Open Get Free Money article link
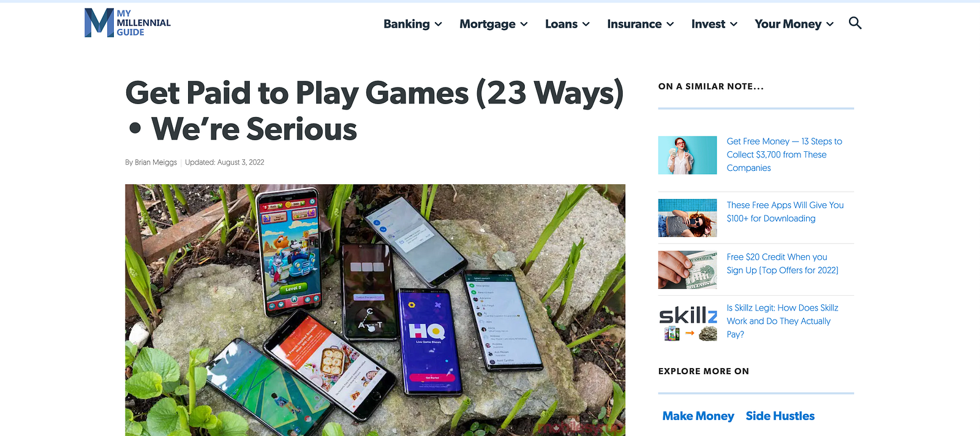 (784, 154)
